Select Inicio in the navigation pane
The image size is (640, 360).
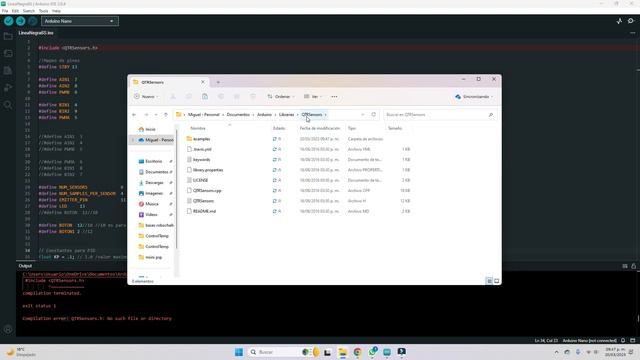point(150,129)
